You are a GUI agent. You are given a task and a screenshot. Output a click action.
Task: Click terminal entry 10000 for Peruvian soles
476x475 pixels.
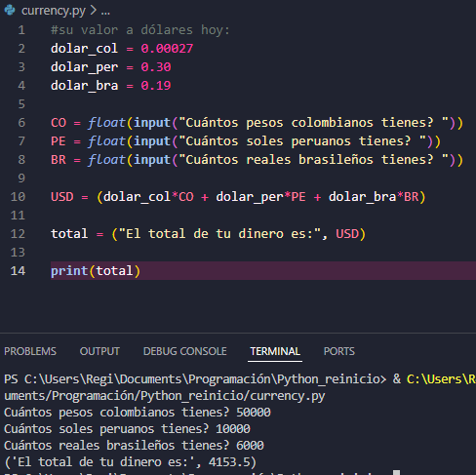[x=233, y=429]
